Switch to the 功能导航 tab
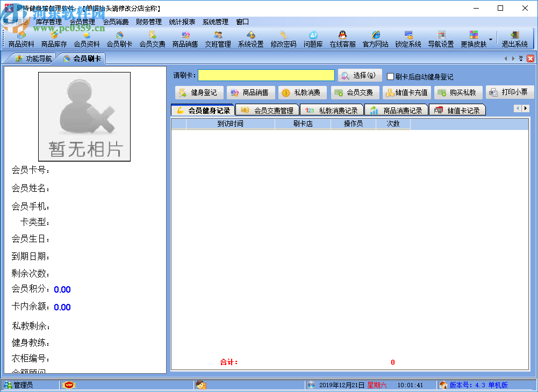This screenshot has height=392, width=538. (x=33, y=59)
